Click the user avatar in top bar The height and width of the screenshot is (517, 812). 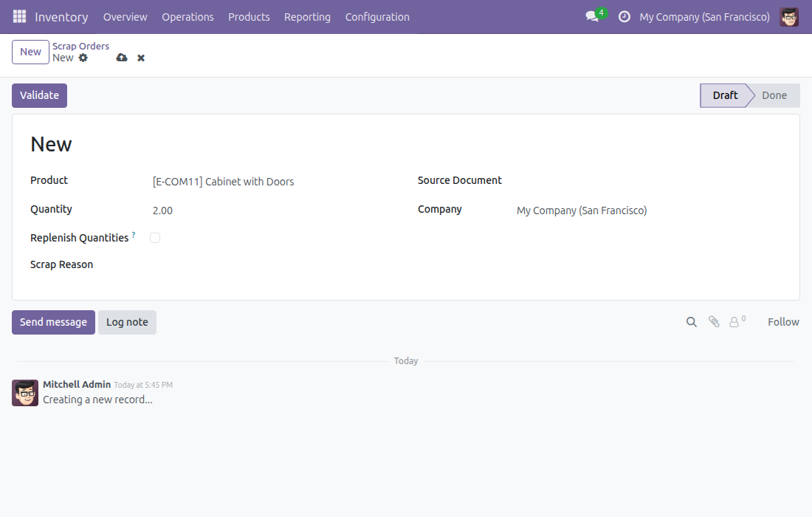789,16
